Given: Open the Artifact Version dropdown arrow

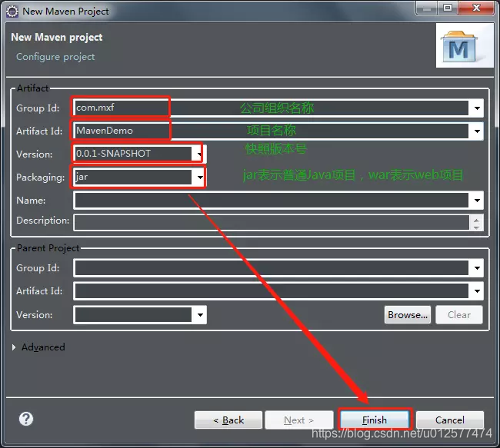Looking at the screenshot, I should 200,154.
